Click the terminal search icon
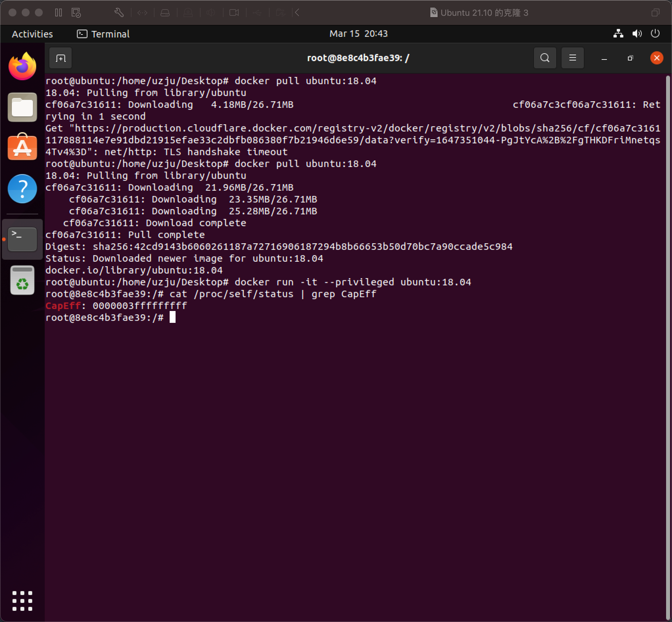 click(x=545, y=58)
